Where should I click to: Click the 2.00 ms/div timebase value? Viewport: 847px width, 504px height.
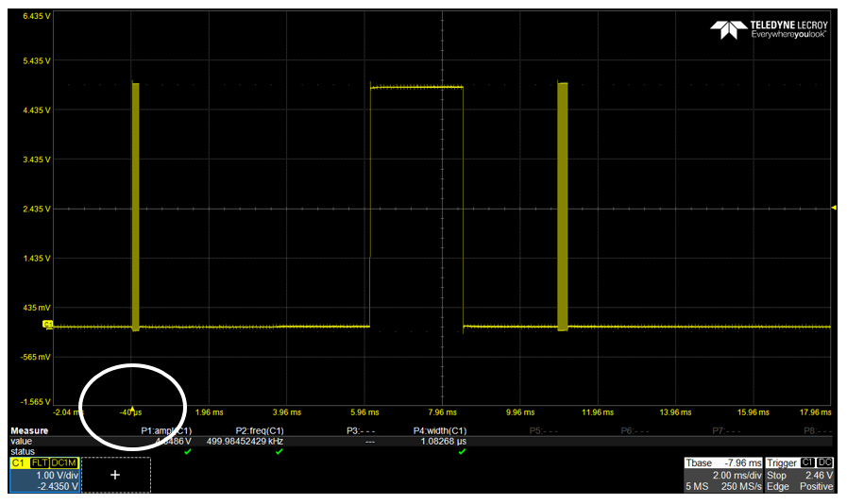[737, 476]
